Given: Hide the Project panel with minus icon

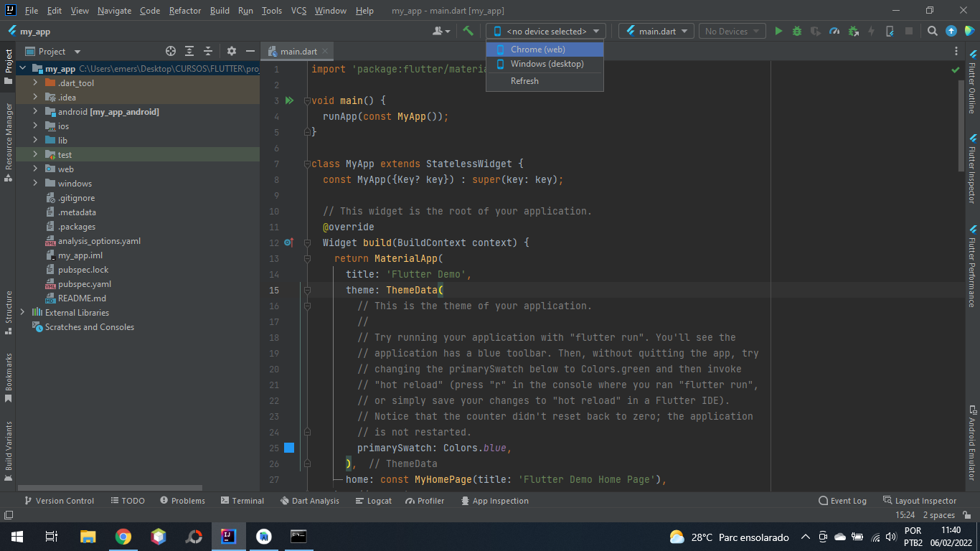Looking at the screenshot, I should 250,51.
